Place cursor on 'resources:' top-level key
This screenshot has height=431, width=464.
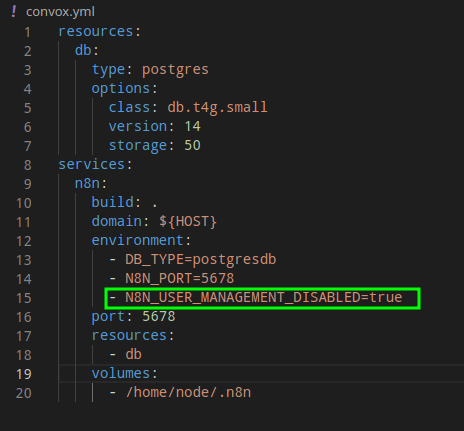(100, 32)
